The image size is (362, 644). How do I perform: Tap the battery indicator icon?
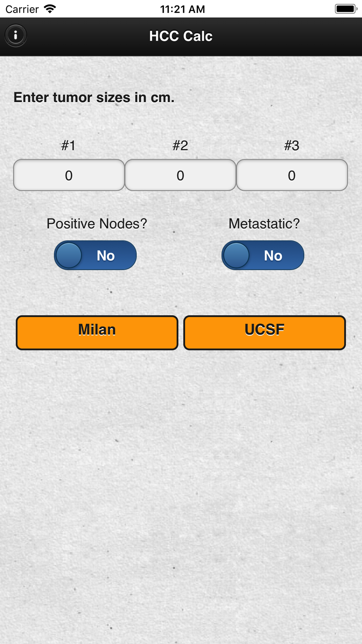pos(346,9)
